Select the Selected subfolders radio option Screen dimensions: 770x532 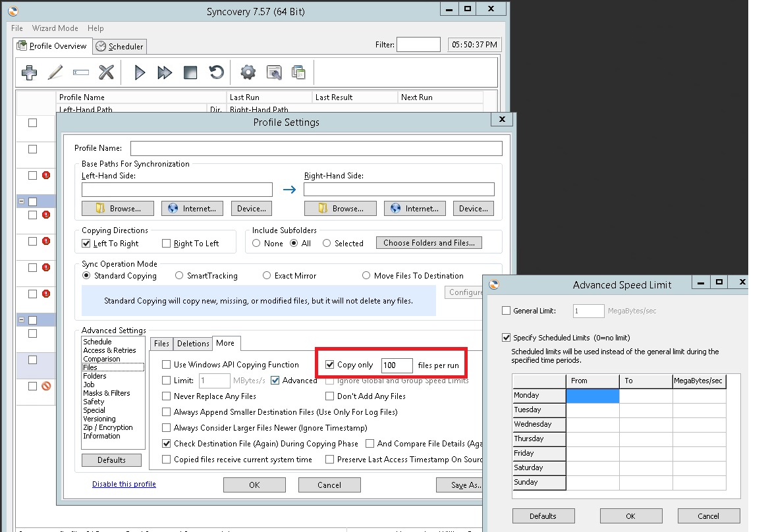[x=327, y=243]
